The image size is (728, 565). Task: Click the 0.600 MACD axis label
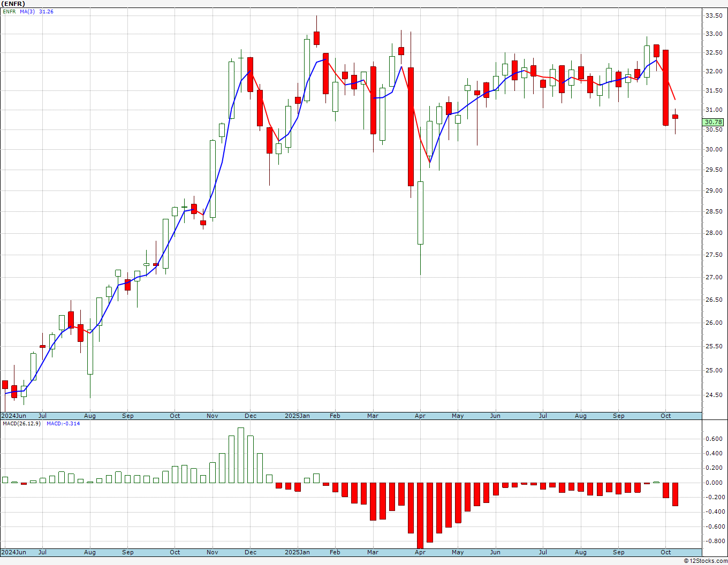(715, 439)
